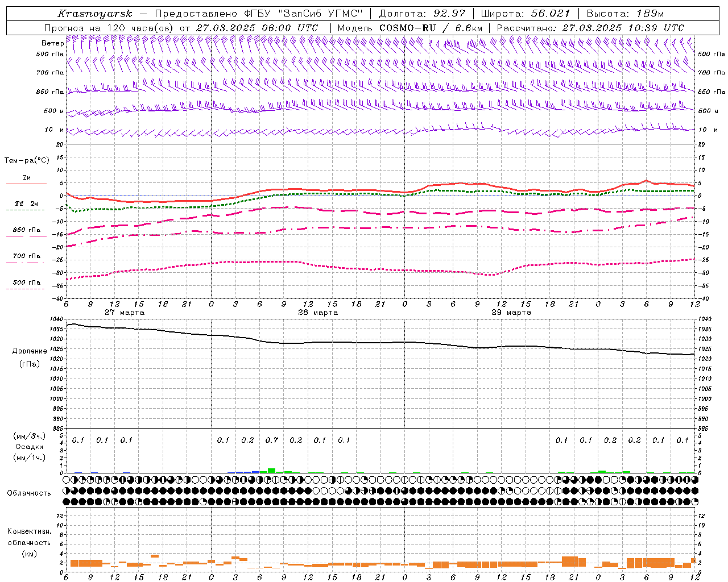
Task: Click the Давление pressure panel title
Action: (30, 351)
